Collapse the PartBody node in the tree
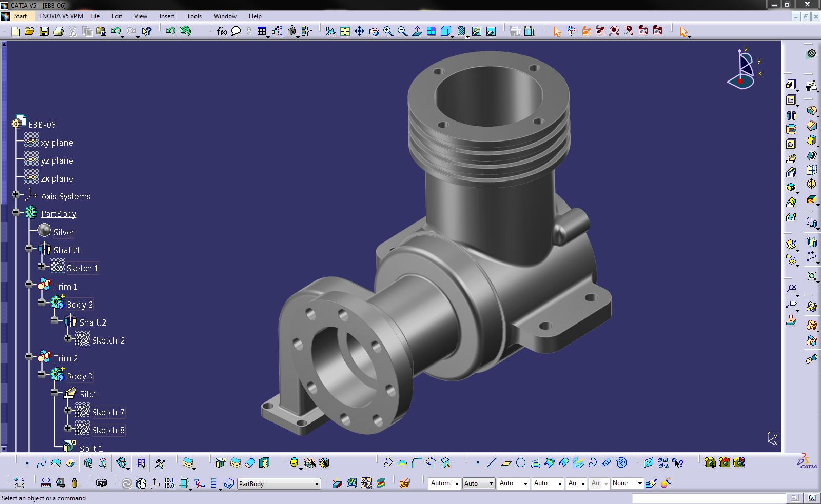Viewport: 821px width, 504px height. click(16, 212)
